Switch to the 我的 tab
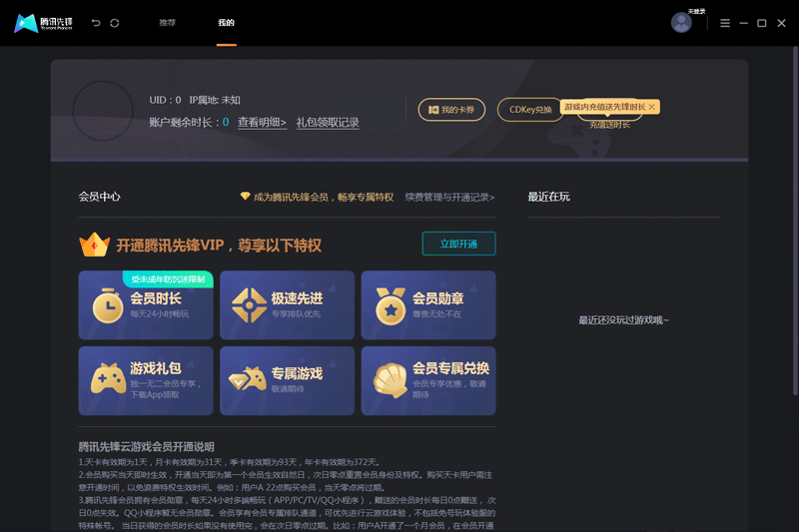799x532 pixels. [227, 22]
